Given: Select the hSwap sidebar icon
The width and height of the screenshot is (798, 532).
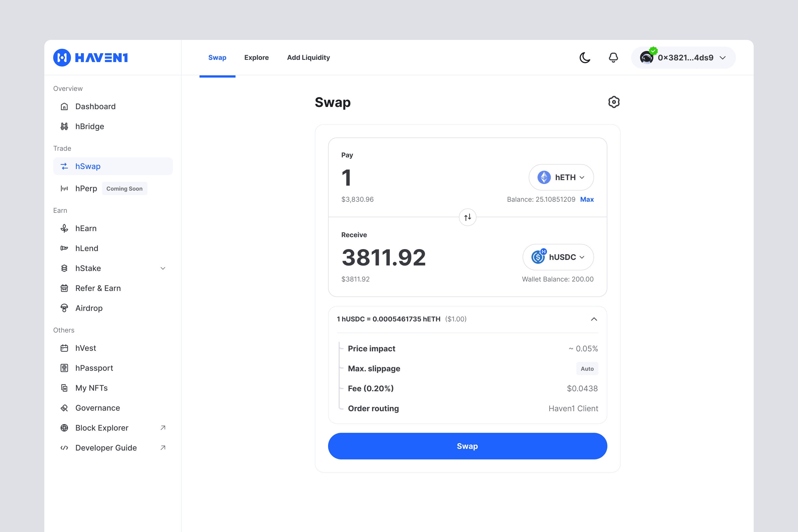Looking at the screenshot, I should (x=65, y=166).
